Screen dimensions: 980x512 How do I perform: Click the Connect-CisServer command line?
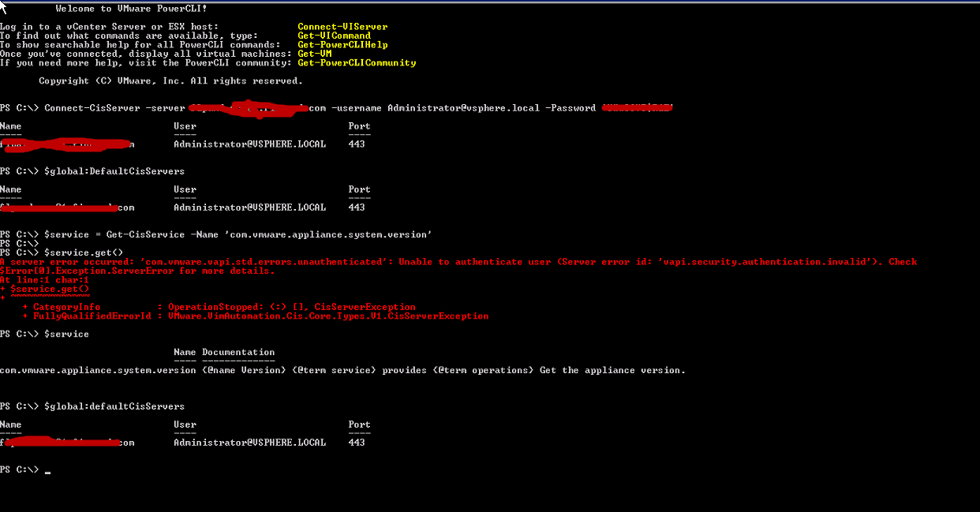(337, 108)
